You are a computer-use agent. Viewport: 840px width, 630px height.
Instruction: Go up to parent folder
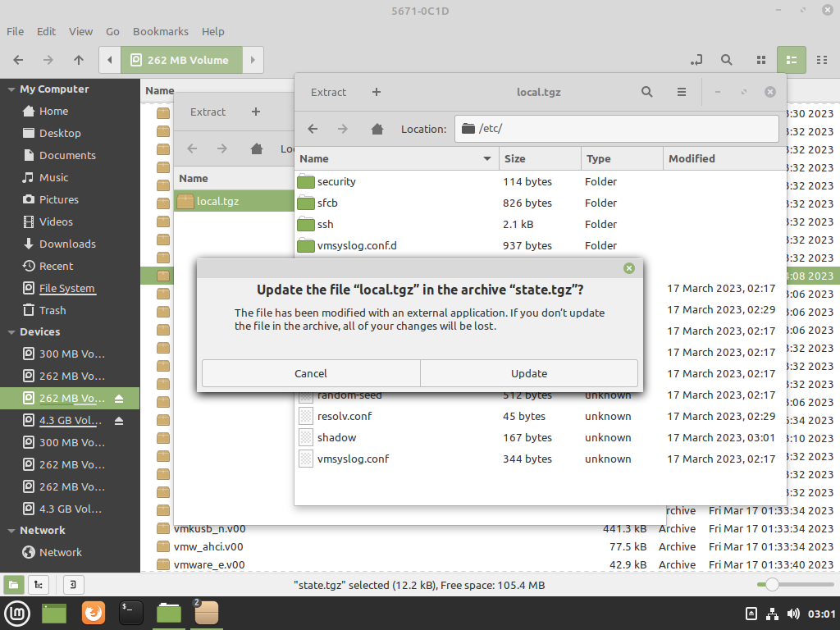point(79,60)
